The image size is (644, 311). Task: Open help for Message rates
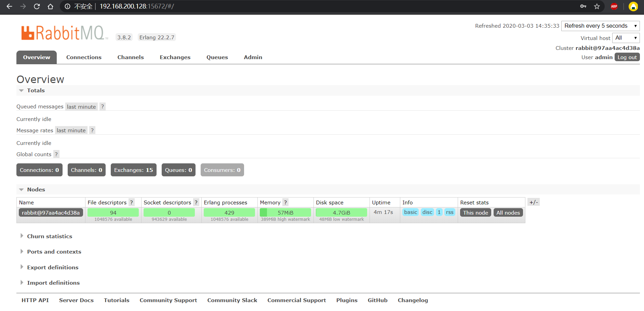point(92,131)
